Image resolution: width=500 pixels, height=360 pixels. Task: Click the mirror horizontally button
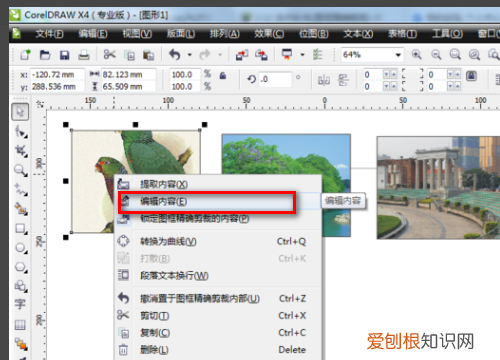click(324, 80)
